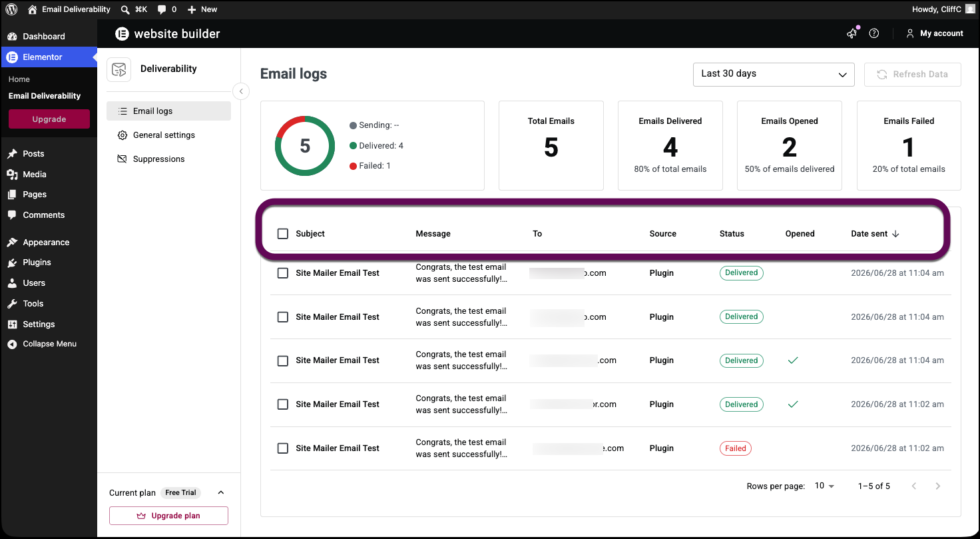Click the New plus item in admin bar
Image resolution: width=980 pixels, height=539 pixels.
(x=202, y=9)
